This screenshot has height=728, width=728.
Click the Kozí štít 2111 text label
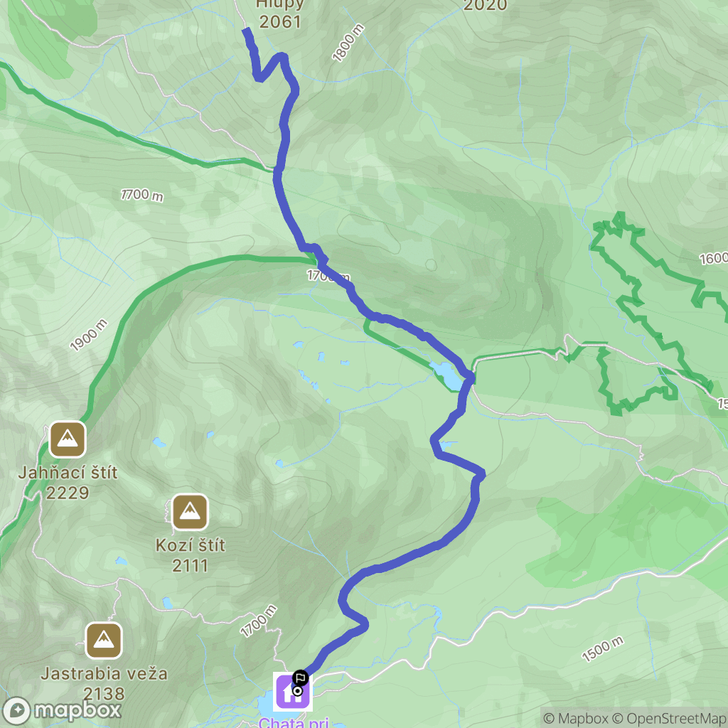(x=191, y=555)
